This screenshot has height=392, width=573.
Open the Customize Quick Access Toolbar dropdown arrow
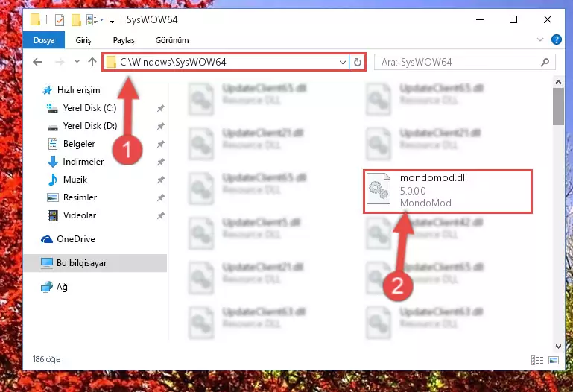[x=113, y=20]
